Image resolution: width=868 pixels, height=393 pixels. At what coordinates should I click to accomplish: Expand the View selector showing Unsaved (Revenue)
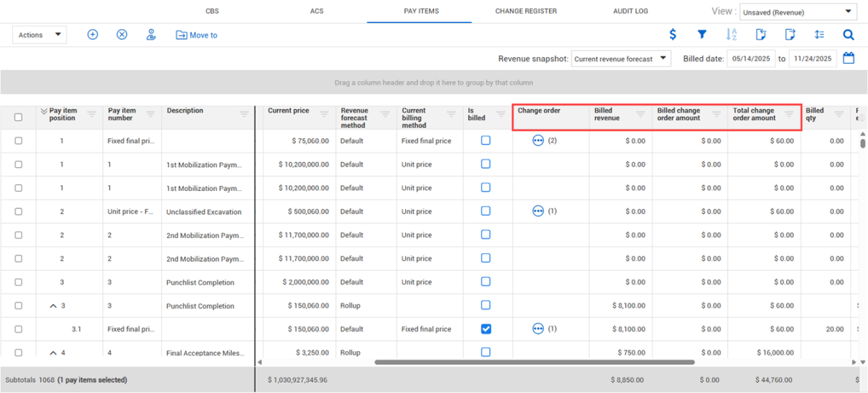(797, 12)
